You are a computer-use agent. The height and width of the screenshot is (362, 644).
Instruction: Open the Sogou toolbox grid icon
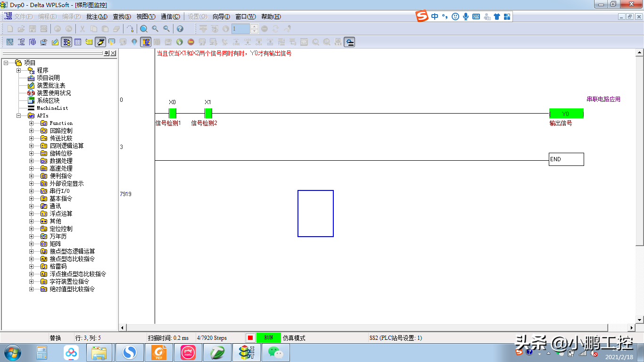coord(507,16)
